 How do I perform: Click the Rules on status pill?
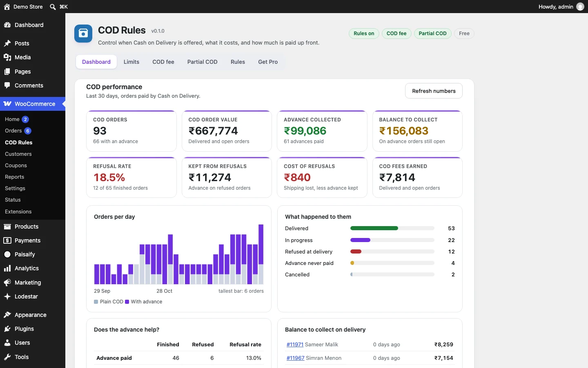[364, 34]
